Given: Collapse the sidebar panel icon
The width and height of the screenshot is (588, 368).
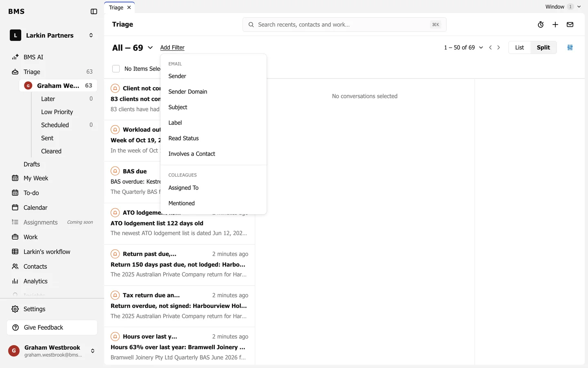Looking at the screenshot, I should coord(94,11).
